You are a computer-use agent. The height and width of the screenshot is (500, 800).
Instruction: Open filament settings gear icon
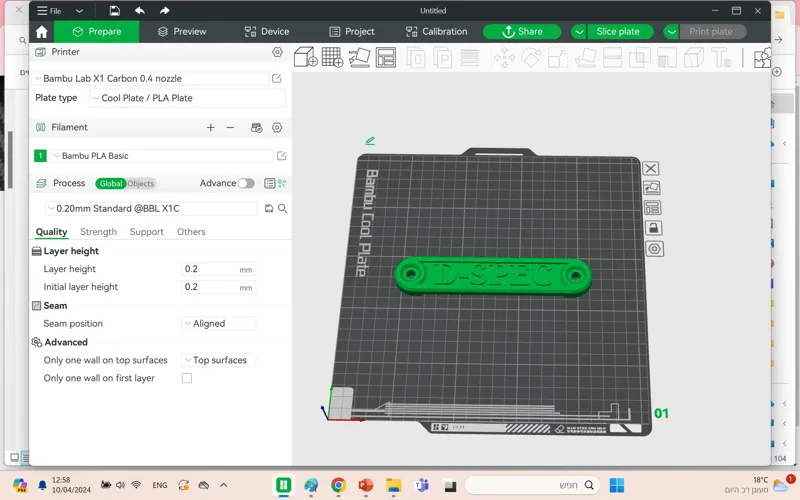[x=277, y=128]
